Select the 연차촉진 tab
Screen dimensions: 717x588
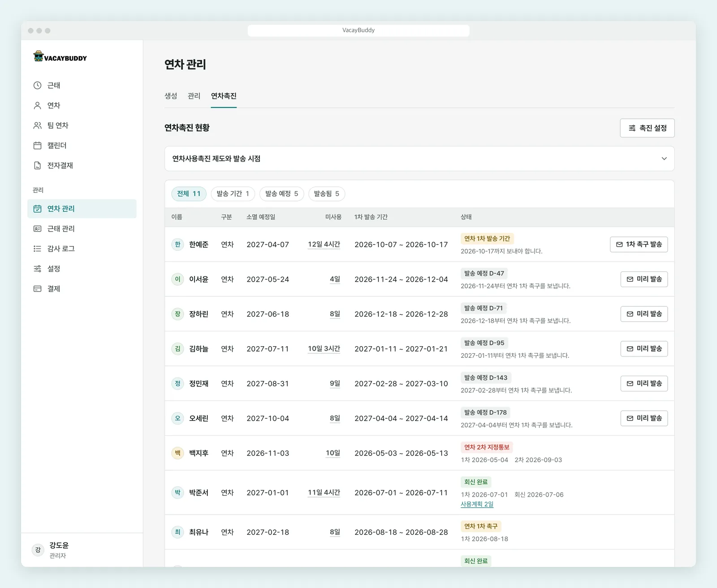pyautogui.click(x=224, y=96)
